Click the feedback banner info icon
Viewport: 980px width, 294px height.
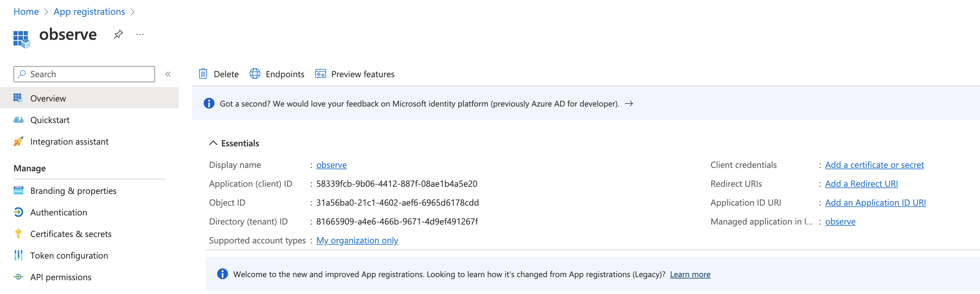(x=209, y=104)
